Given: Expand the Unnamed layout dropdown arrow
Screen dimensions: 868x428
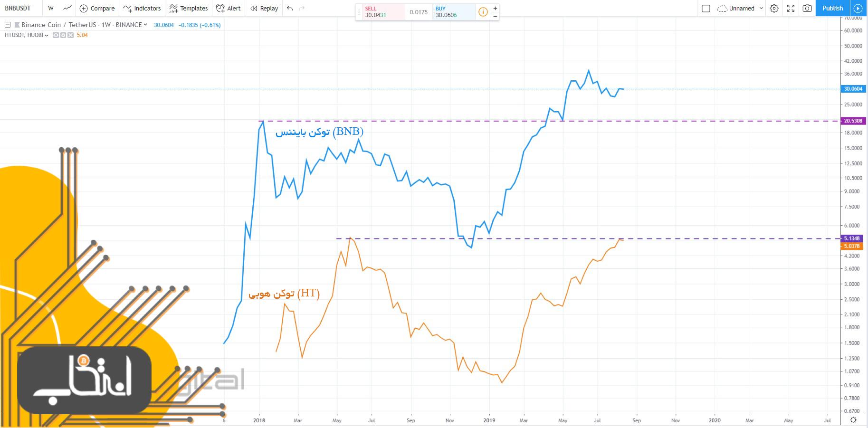Looking at the screenshot, I should pyautogui.click(x=761, y=8).
